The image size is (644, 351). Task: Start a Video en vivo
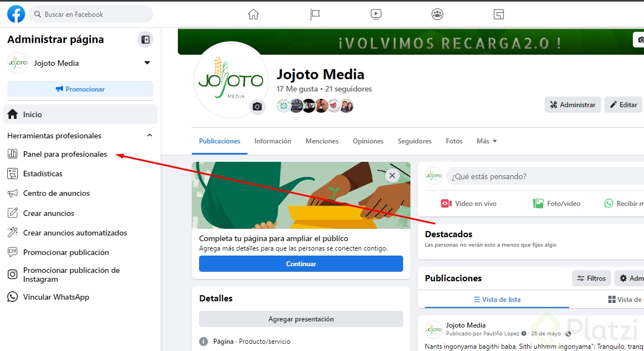(468, 204)
